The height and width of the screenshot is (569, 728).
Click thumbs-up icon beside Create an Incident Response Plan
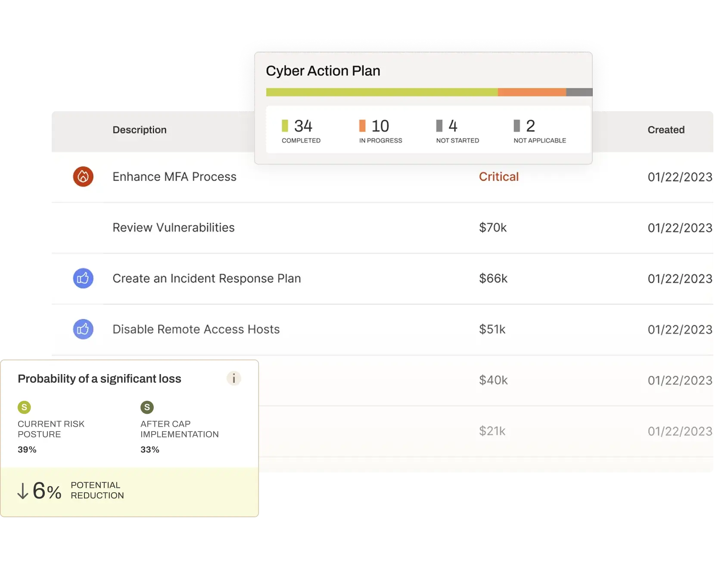(x=83, y=278)
